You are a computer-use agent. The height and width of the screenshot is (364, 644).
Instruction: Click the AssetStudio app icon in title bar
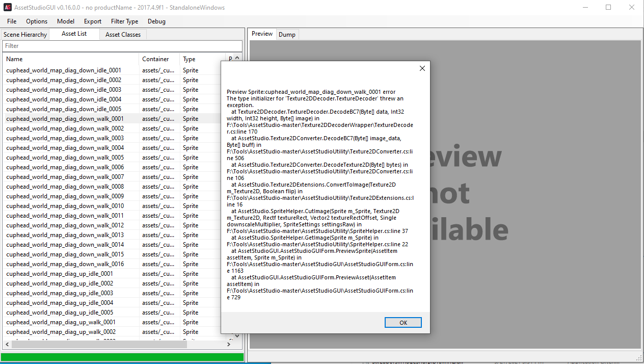coord(7,8)
